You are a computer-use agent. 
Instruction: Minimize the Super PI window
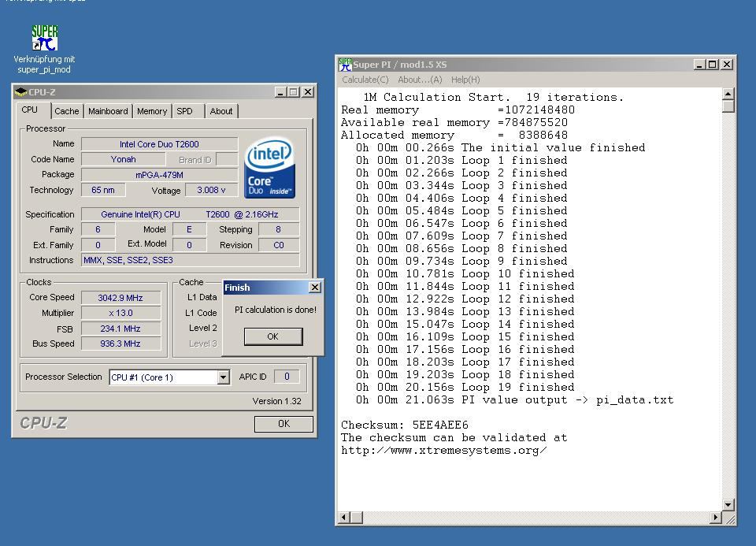click(699, 64)
